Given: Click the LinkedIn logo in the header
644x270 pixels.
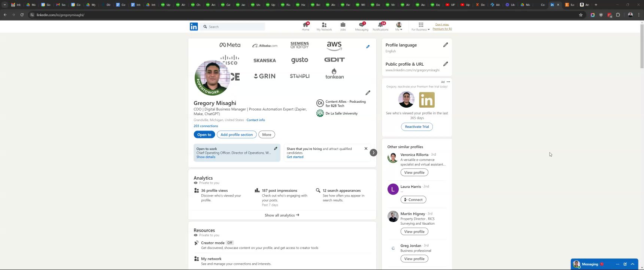Looking at the screenshot, I should coord(194,27).
